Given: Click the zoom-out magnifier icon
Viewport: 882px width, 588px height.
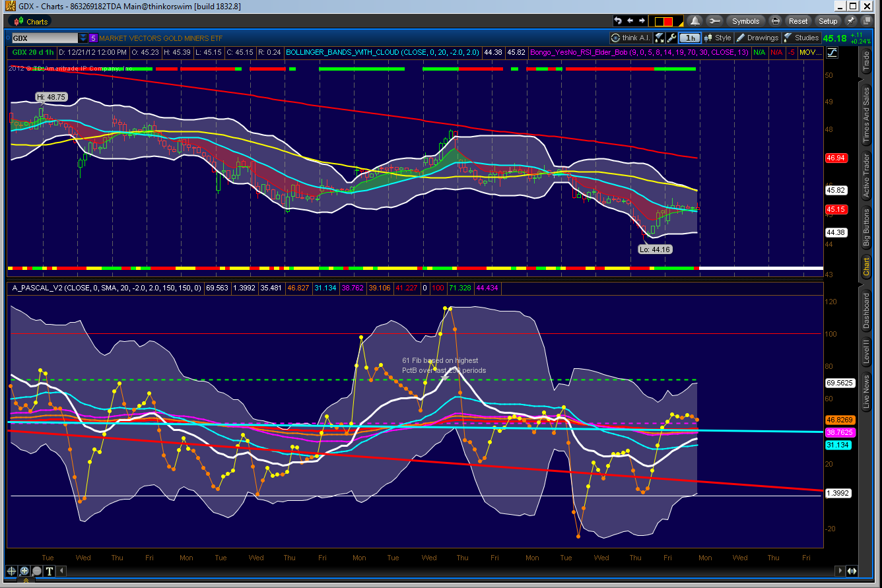Looking at the screenshot, I should (x=36, y=571).
